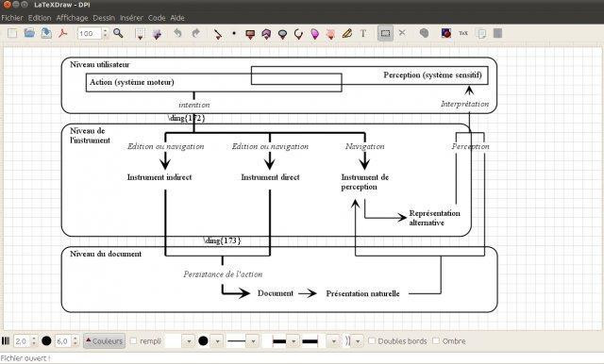Image resolution: width=604 pixels, height=364 pixels.
Task: Open the Code menu
Action: [157, 18]
